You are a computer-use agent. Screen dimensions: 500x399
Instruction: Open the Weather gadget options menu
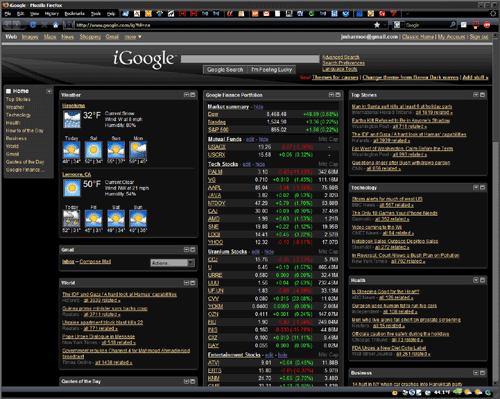[x=186, y=95]
